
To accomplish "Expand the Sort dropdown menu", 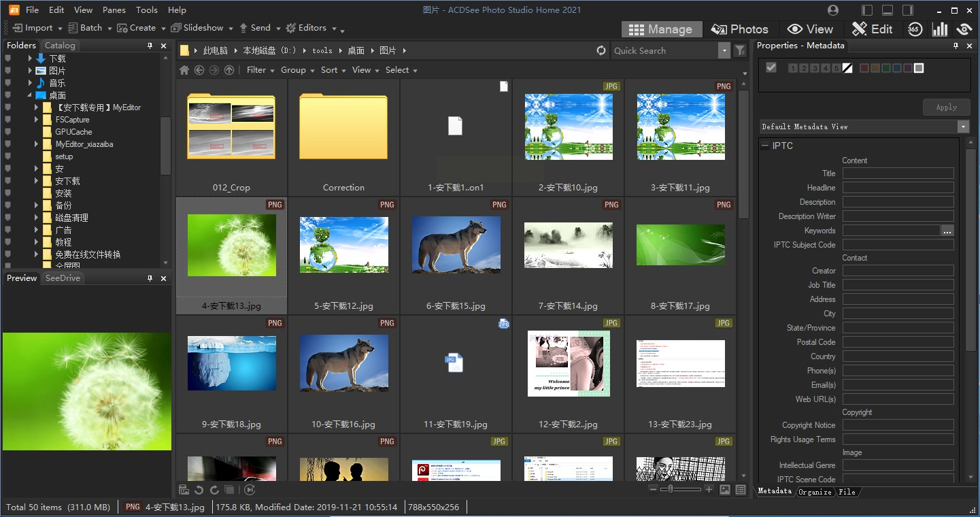I will pos(333,70).
